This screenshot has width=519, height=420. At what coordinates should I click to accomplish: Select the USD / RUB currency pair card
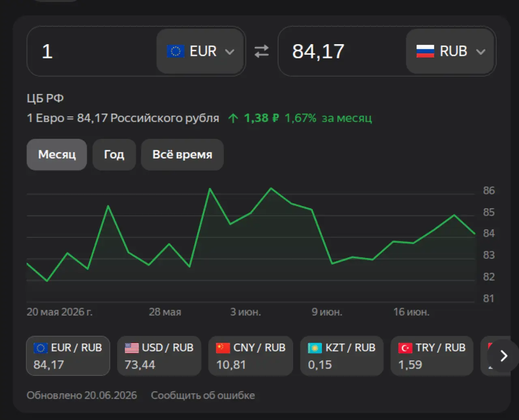point(159,356)
